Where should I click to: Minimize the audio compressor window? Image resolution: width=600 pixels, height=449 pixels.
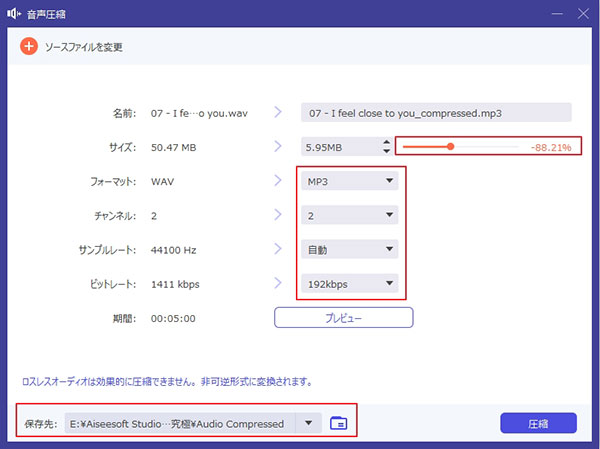point(557,14)
